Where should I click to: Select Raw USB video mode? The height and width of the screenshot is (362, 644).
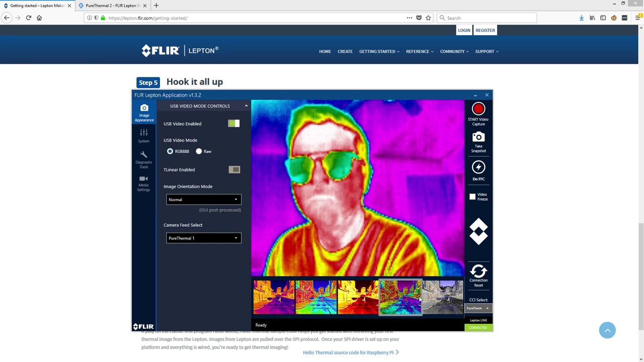coord(199,151)
